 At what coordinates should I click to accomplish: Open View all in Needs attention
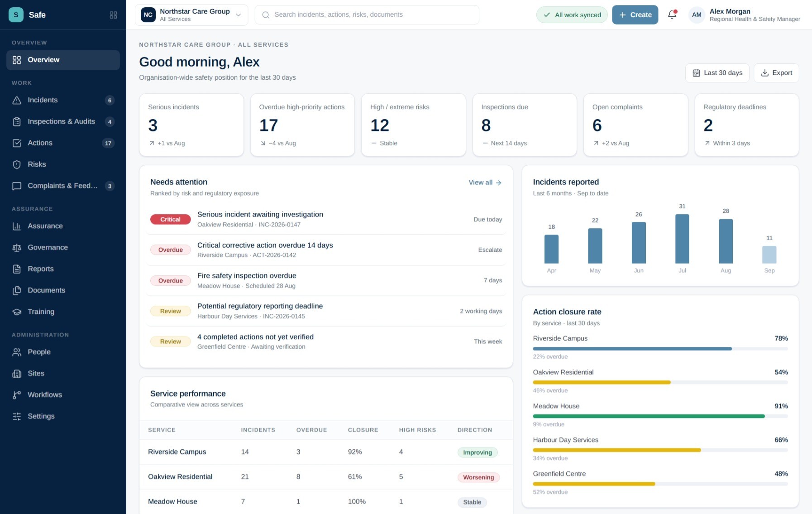[485, 183]
